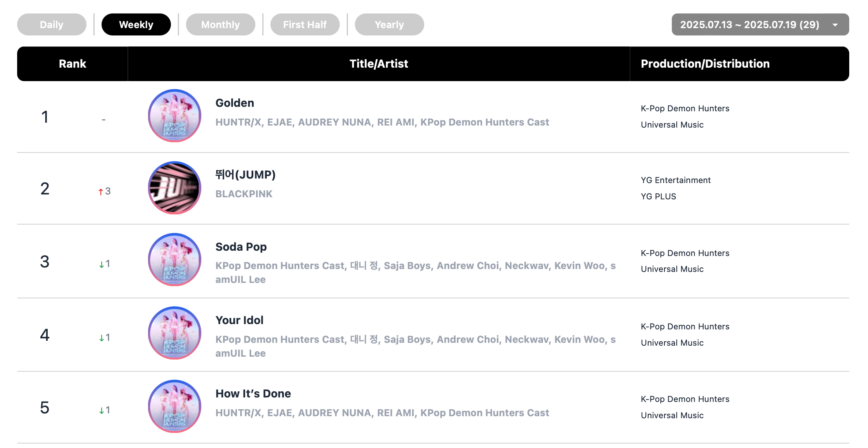Open the 2025.07.13 ~ 2025.07.19 week dropdown
868x448 pixels.
[749, 25]
